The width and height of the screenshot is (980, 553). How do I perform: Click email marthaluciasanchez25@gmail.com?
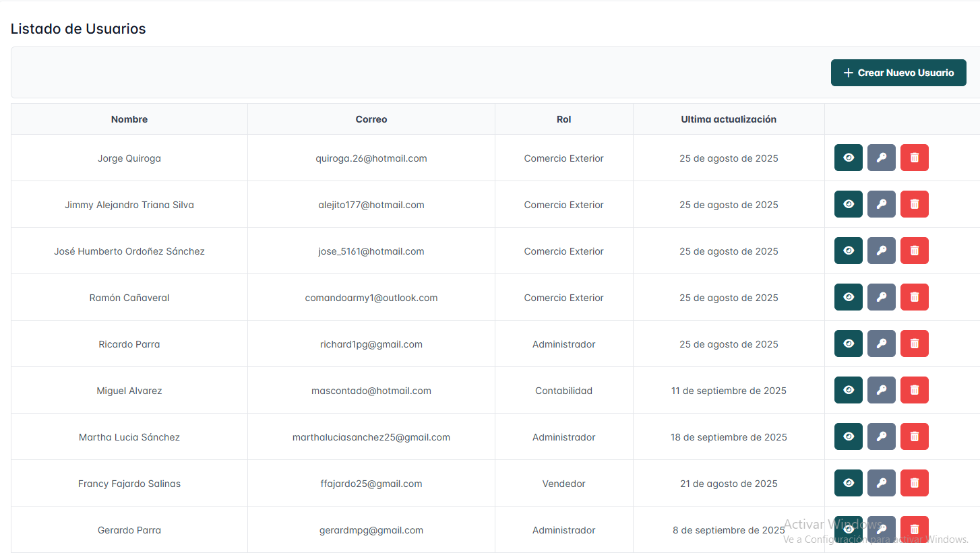click(x=371, y=437)
